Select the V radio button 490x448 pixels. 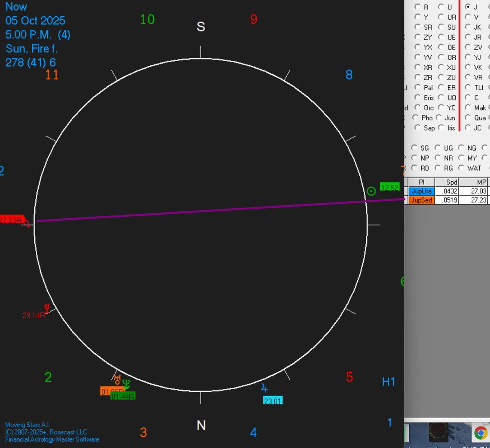click(x=468, y=17)
